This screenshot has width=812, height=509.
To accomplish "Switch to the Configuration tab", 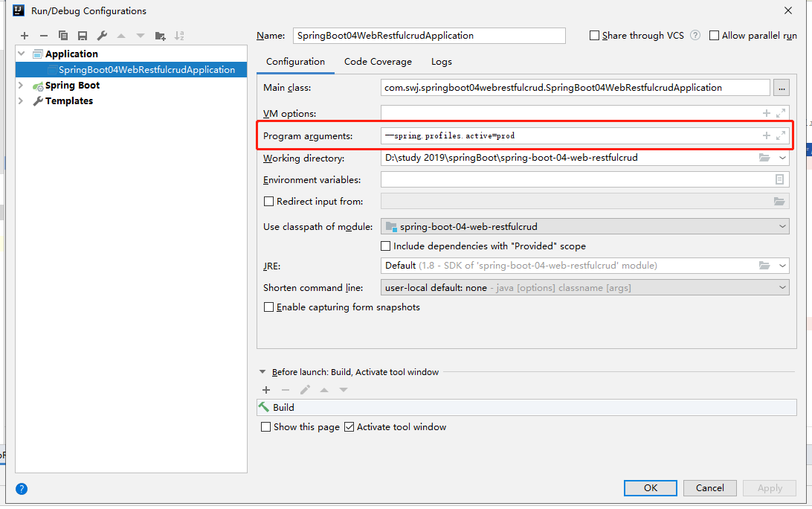I will tap(295, 62).
